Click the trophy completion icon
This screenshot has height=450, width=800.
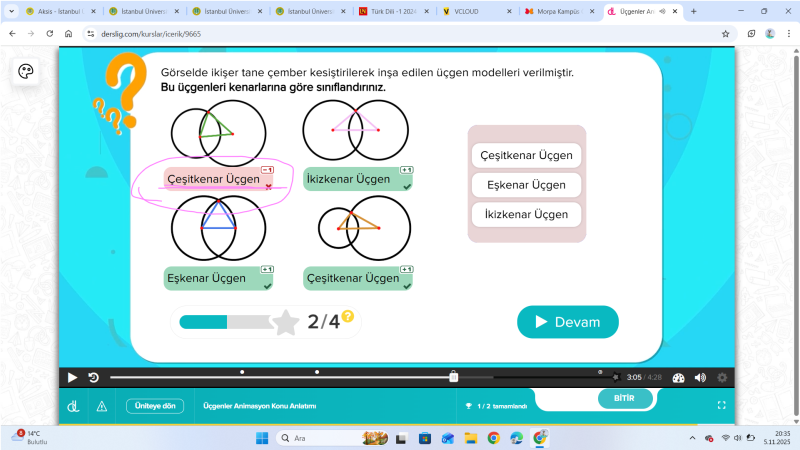pos(468,406)
